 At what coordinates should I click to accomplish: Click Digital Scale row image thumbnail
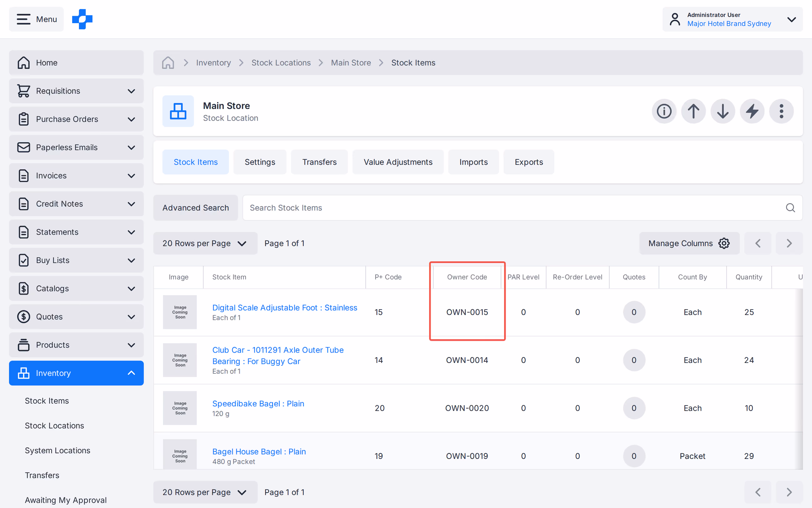point(180,312)
